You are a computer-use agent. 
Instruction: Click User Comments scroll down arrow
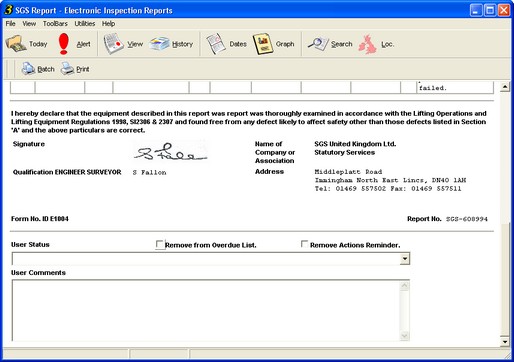coord(404,336)
